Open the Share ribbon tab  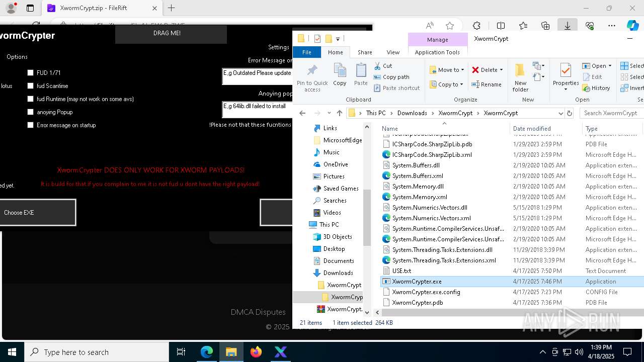point(365,52)
